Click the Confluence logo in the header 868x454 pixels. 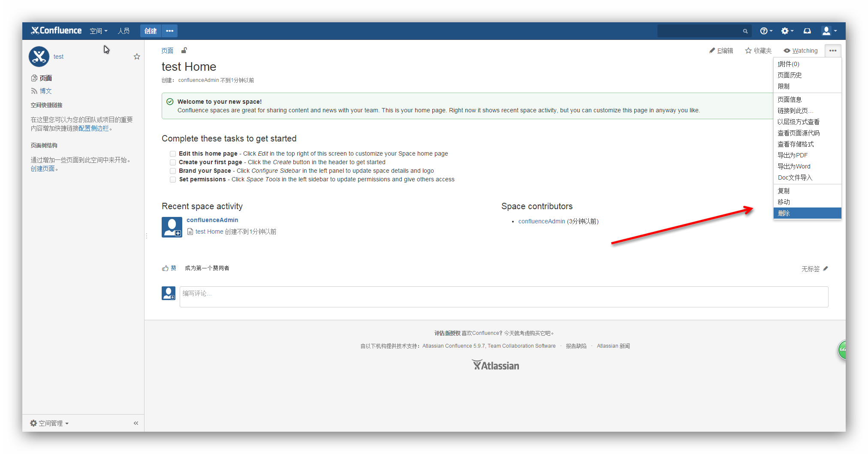click(x=56, y=30)
